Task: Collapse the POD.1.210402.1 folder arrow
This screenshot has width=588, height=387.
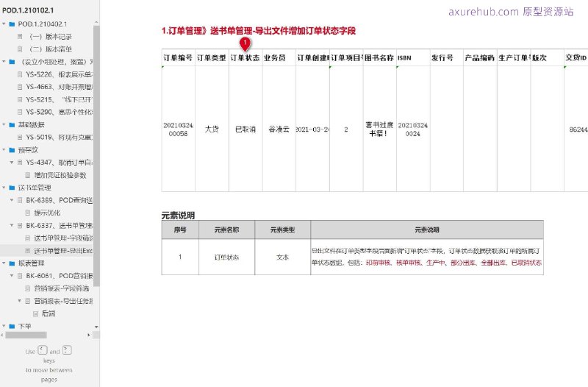Action: [4, 24]
